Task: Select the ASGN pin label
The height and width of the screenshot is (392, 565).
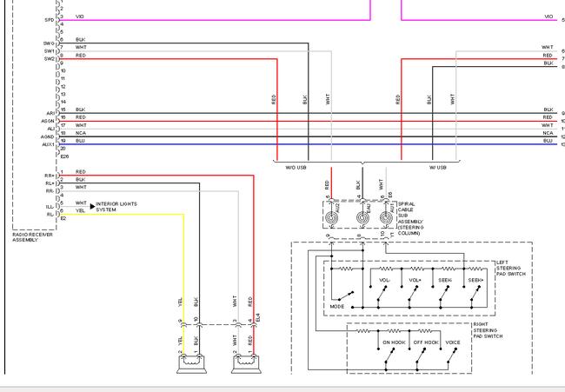Action: (x=48, y=121)
